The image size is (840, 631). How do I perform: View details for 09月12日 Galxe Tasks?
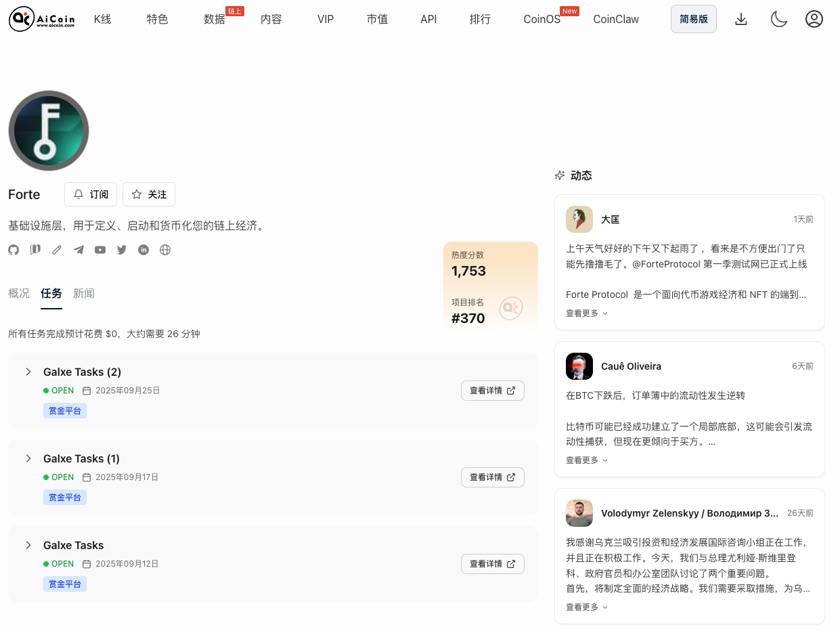coord(493,564)
